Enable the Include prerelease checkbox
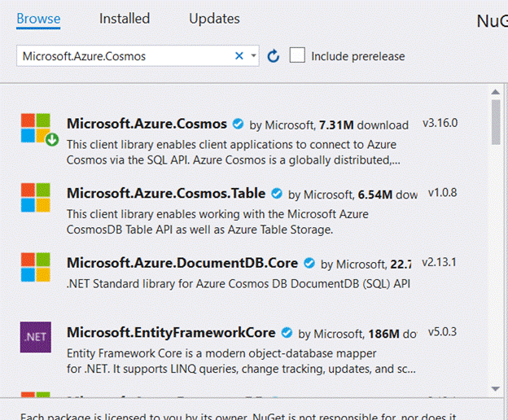 point(298,55)
